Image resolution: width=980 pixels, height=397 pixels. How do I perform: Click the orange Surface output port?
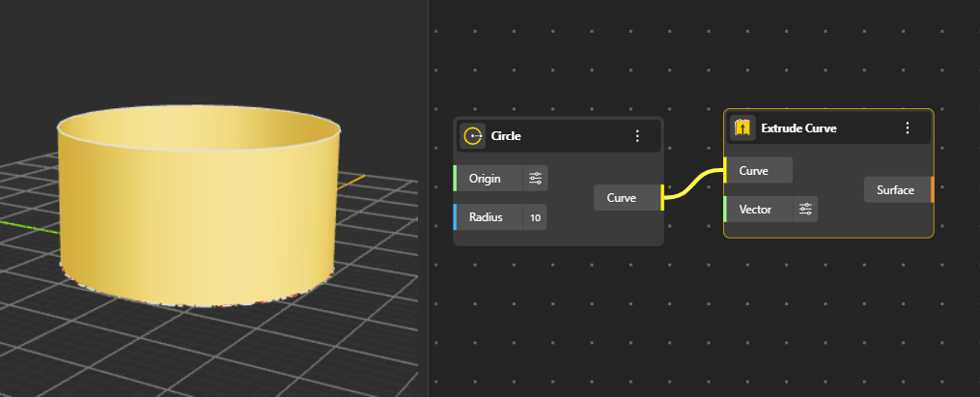tap(932, 190)
